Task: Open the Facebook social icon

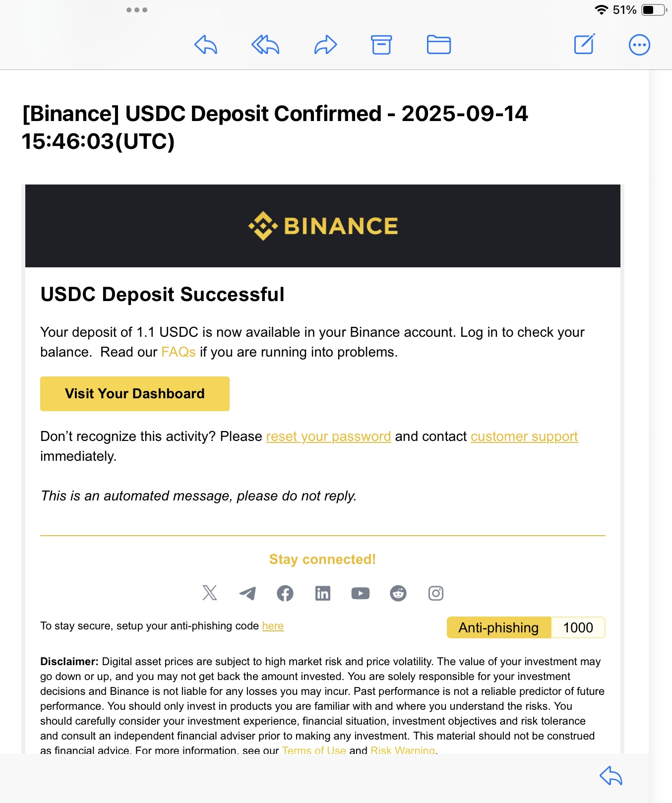Action: click(285, 593)
